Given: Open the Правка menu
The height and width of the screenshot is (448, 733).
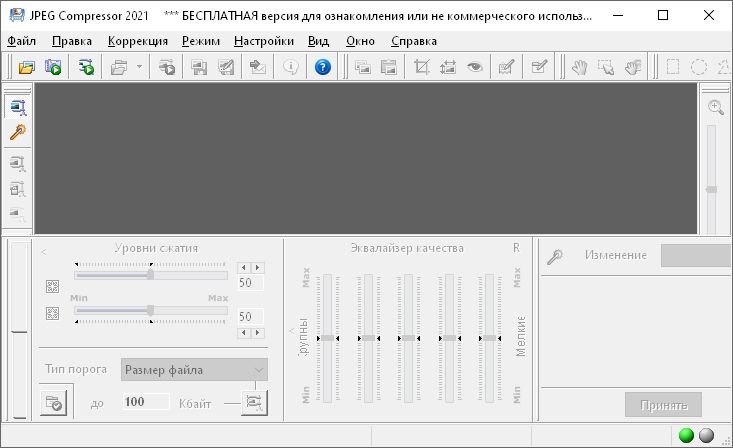Looking at the screenshot, I should pos(72,41).
